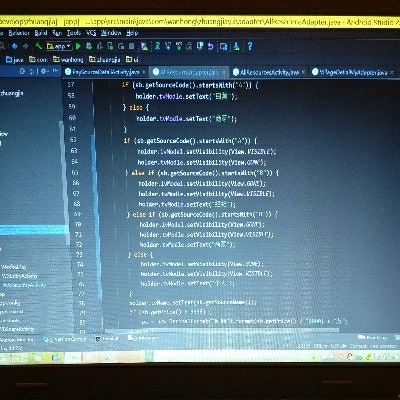Click the Back navigation arrow in toolbar
The width and height of the screenshot is (400, 400).
pos(15,46)
